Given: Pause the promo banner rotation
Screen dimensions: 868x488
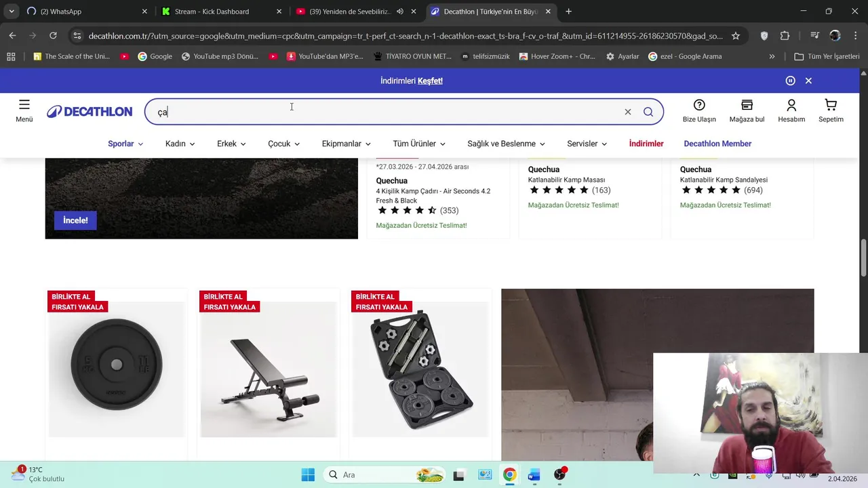Looking at the screenshot, I should [x=790, y=81].
